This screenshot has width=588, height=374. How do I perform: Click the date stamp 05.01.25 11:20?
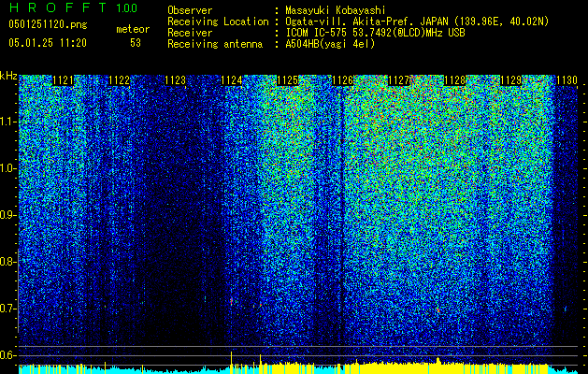pos(48,43)
